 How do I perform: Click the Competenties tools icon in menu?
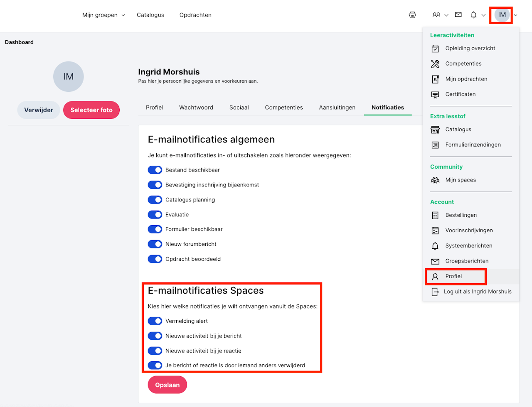click(x=435, y=64)
